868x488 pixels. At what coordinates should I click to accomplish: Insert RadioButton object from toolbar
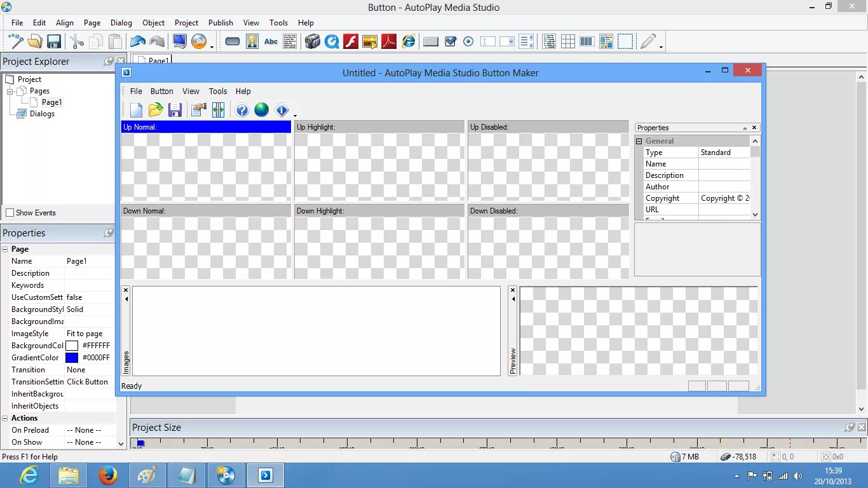(x=468, y=42)
